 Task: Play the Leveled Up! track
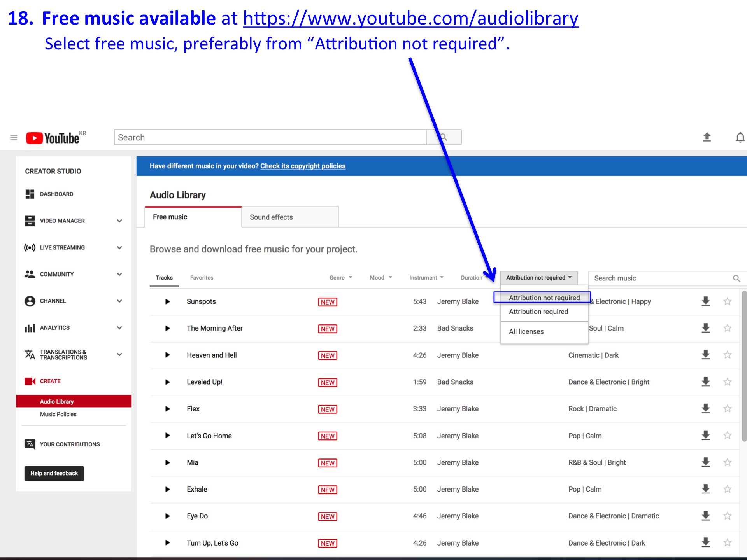pos(167,382)
